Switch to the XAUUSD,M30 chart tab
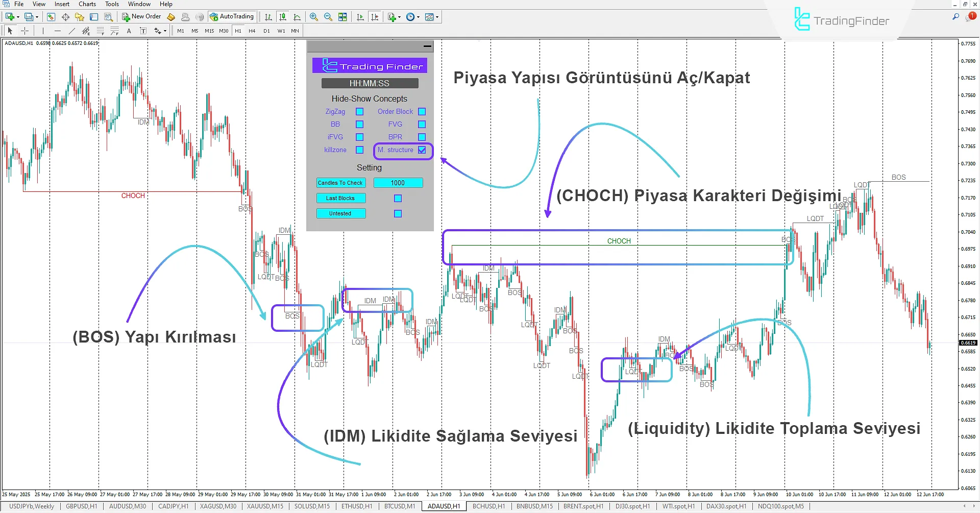The width and height of the screenshot is (980, 513). click(218, 506)
